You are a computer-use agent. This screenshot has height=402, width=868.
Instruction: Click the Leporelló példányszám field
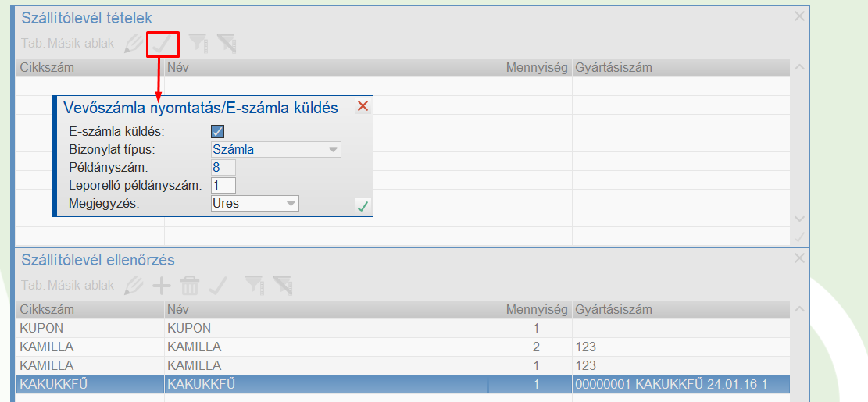click(223, 185)
